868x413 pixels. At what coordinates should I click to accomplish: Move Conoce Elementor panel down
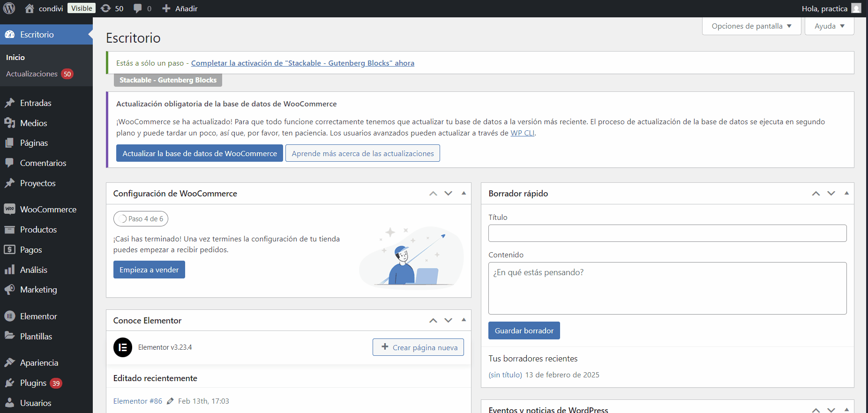[x=449, y=320]
